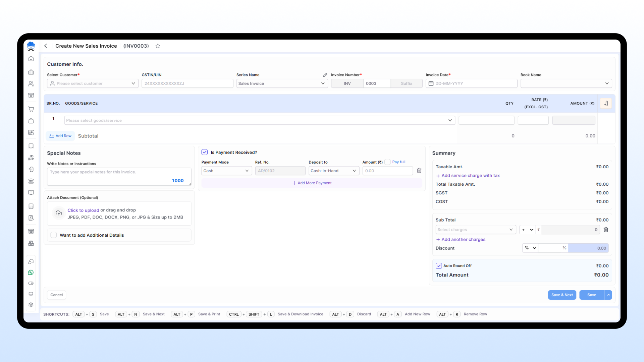This screenshot has height=362, width=644.
Task: Click the Invoice Date field
Action: click(x=471, y=83)
